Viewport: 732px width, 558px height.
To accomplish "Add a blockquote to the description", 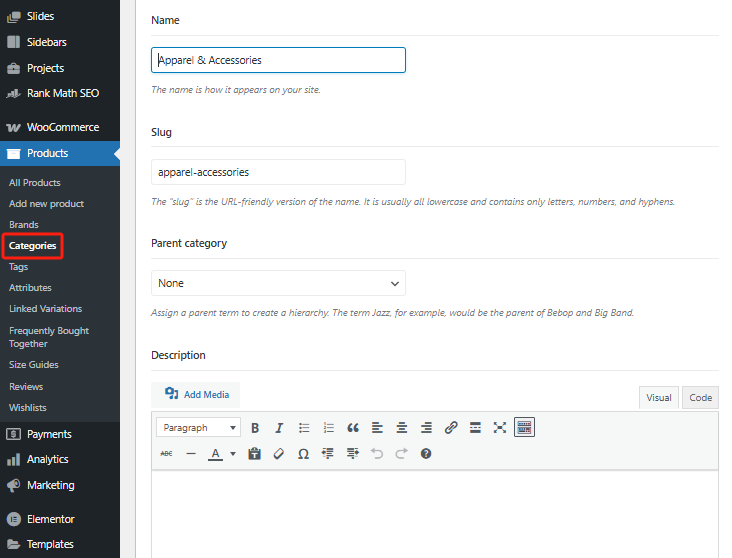I will 353,428.
